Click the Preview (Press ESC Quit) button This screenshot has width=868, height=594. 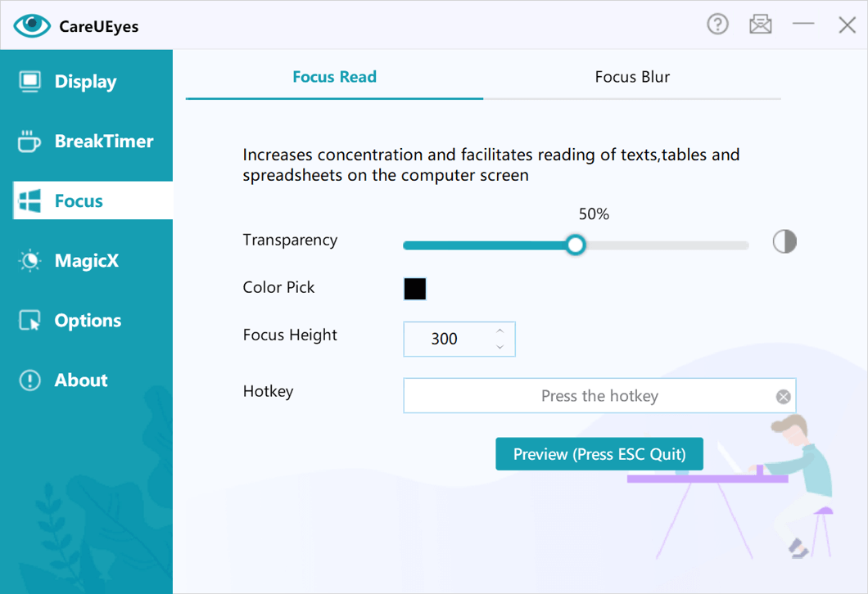[x=599, y=454]
